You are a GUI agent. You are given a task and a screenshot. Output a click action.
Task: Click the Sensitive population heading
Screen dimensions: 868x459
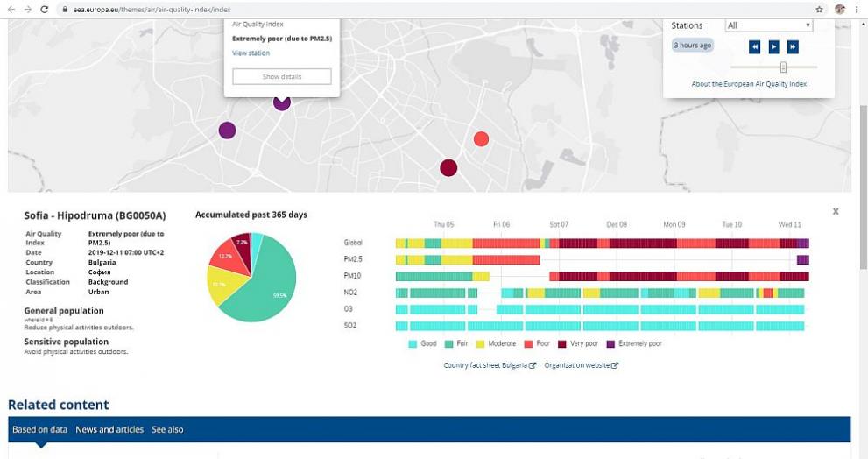click(66, 342)
